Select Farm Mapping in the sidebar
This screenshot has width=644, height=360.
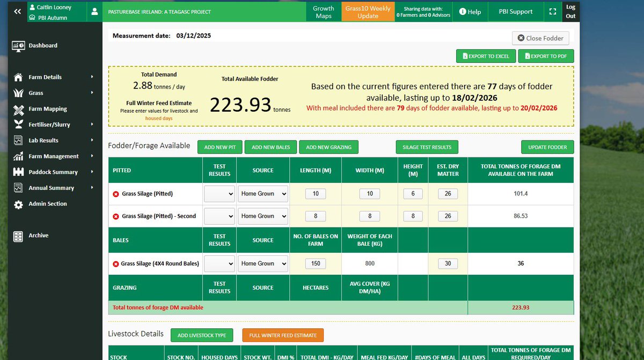(x=48, y=109)
